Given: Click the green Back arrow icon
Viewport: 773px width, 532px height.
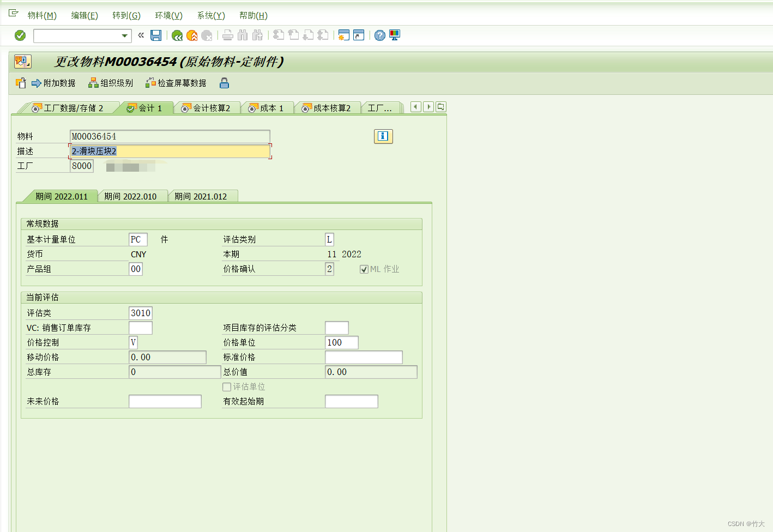Looking at the screenshot, I should point(176,35).
